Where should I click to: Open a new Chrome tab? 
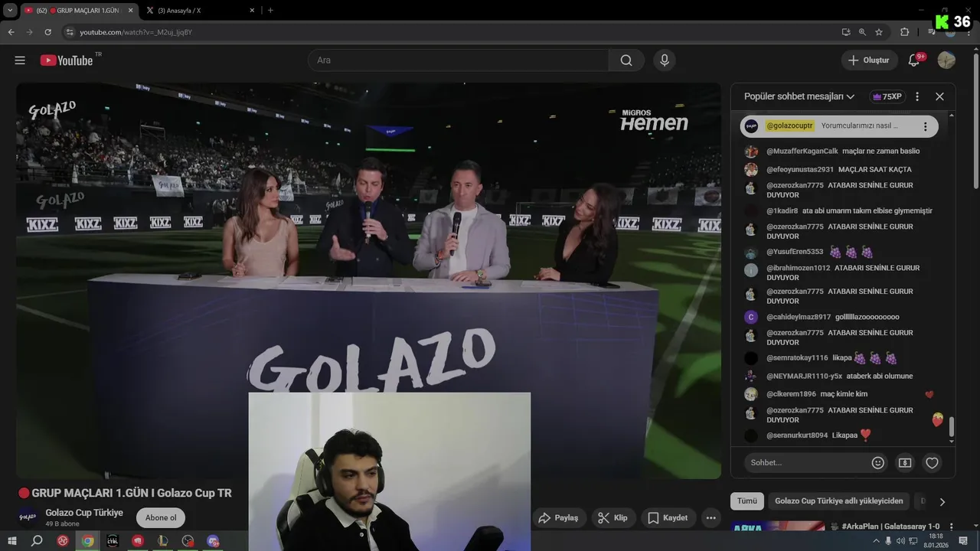tap(270, 10)
